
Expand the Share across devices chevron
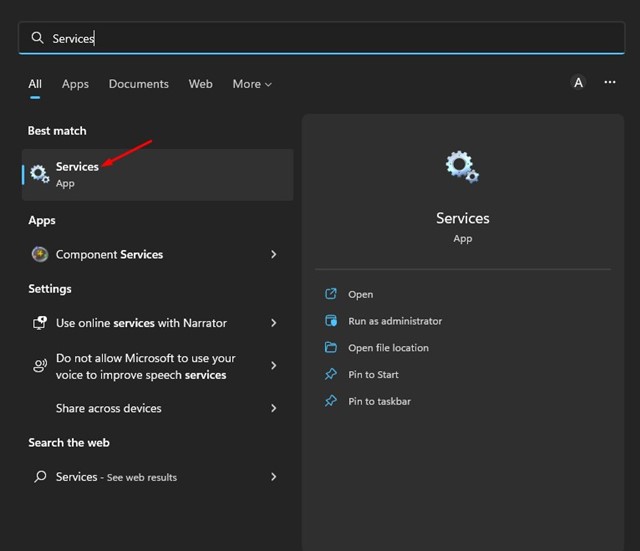(273, 408)
